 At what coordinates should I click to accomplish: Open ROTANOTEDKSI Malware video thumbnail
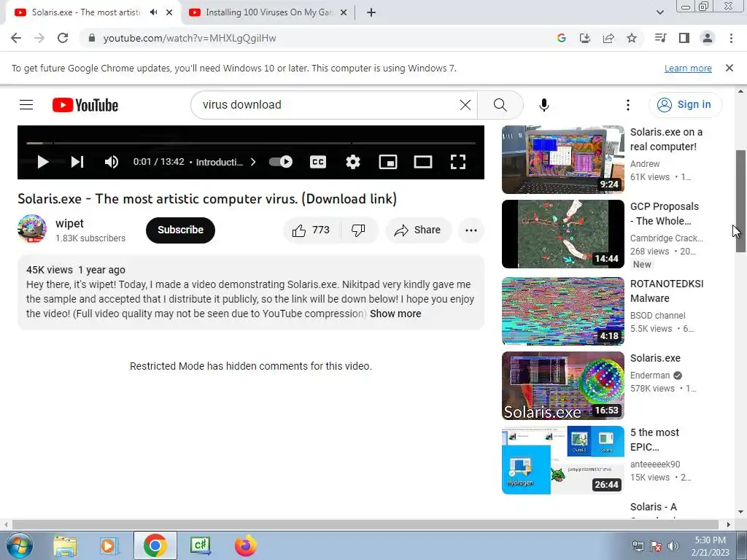click(562, 311)
